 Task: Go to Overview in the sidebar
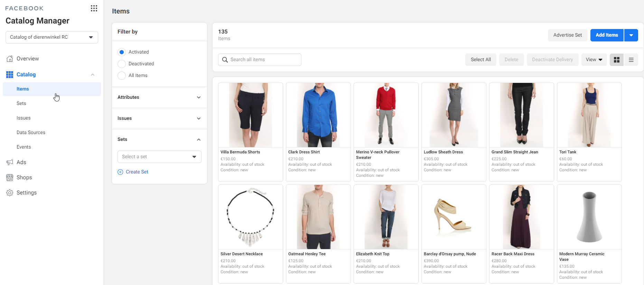tap(28, 59)
